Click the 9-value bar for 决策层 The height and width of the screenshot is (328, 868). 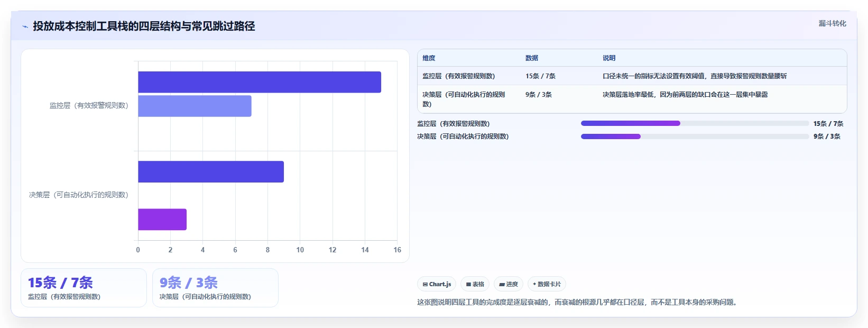(x=211, y=171)
